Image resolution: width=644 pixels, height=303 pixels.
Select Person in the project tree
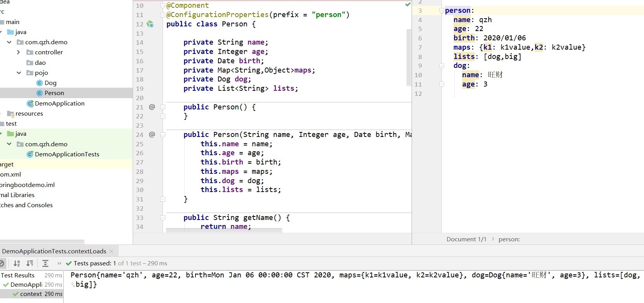[x=54, y=93]
